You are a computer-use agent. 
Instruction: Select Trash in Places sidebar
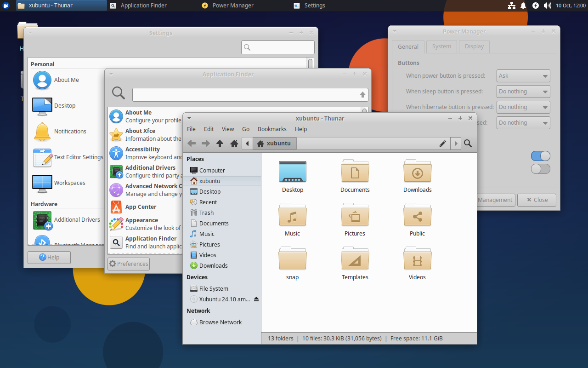coord(222,213)
